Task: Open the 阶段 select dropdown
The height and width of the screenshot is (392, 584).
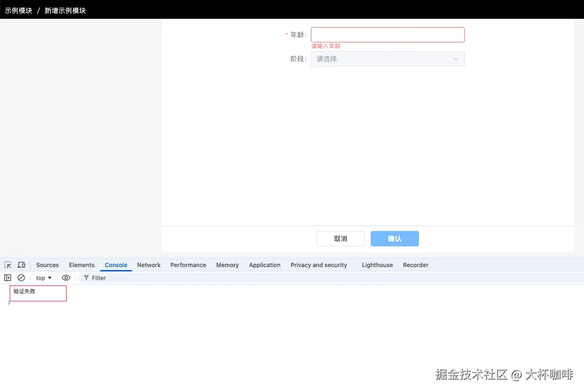Action: [x=388, y=59]
